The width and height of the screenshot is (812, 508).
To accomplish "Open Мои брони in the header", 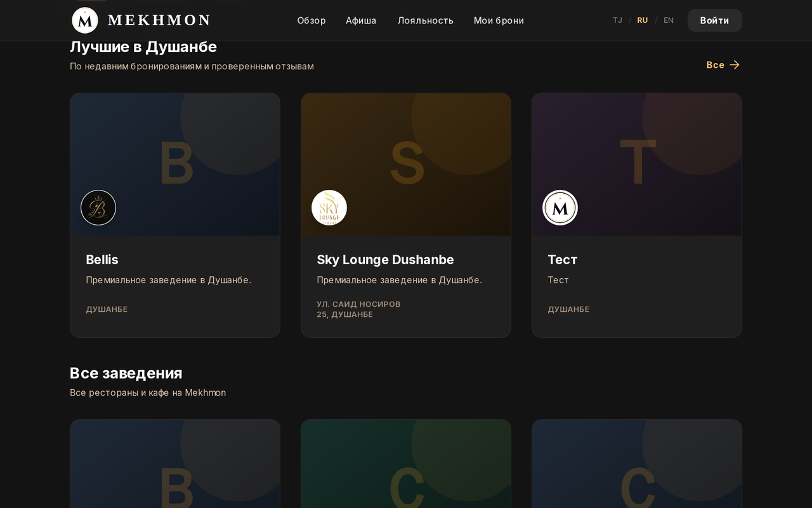I will 499,20.
